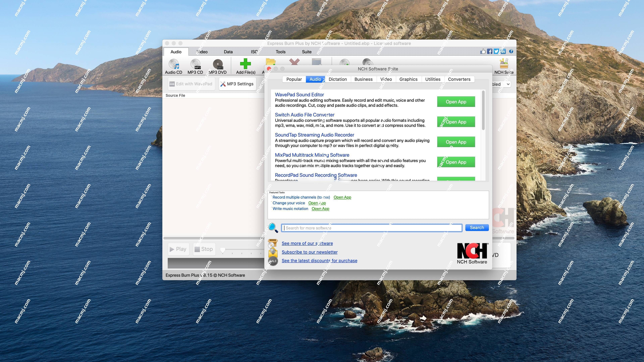The width and height of the screenshot is (644, 362).
Task: Open help via blue question mark icon
Action: tap(511, 51)
